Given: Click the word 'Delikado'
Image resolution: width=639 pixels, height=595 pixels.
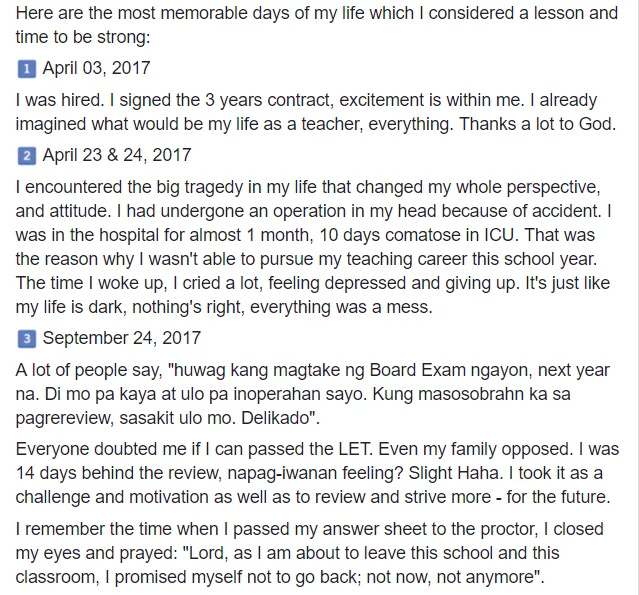Looking at the screenshot, I should pyautogui.click(x=275, y=419).
